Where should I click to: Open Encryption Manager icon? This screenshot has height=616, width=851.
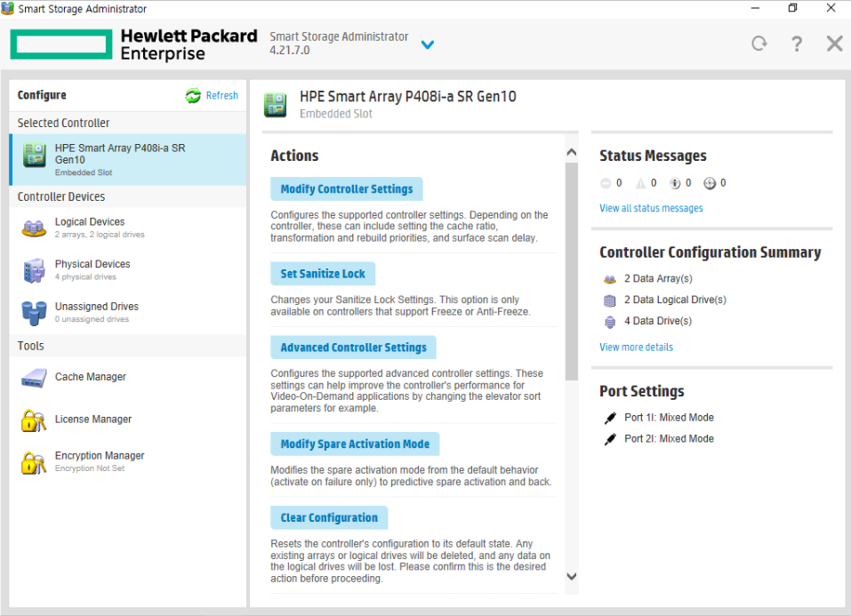pos(34,463)
